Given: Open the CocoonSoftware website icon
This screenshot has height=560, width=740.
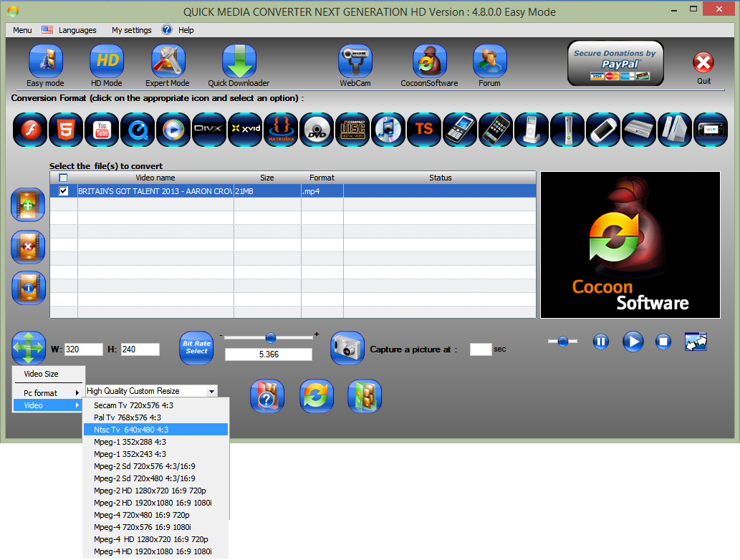Looking at the screenshot, I should [x=430, y=62].
